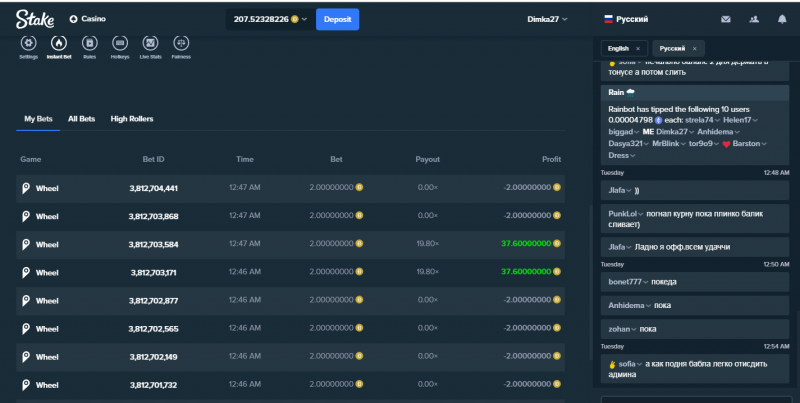Open MrBlink user dropdown in chat
Screen dimensions: 800x403
click(669, 143)
